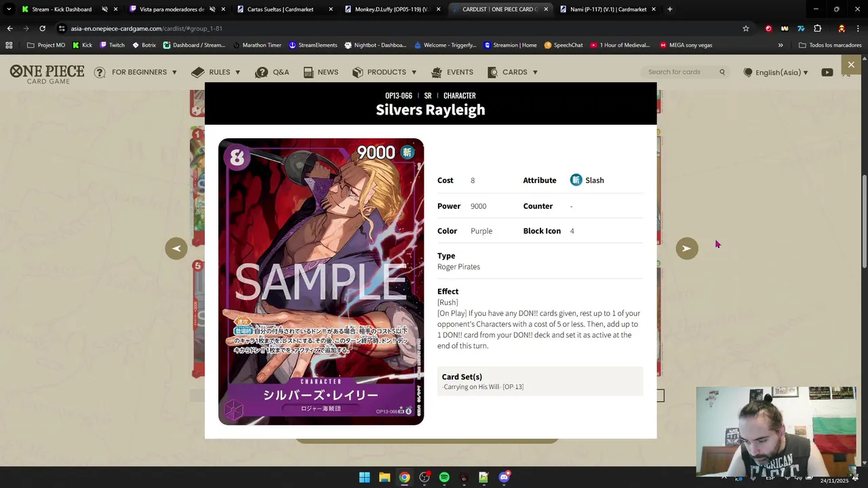Click the Chrome taskbar icon
This screenshot has width=868, height=488.
(404, 477)
